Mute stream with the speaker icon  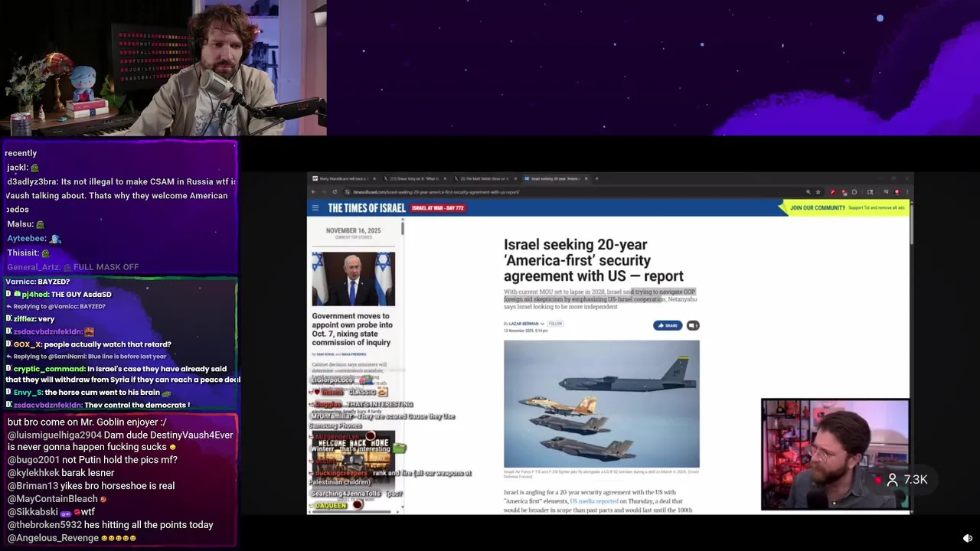[x=968, y=538]
